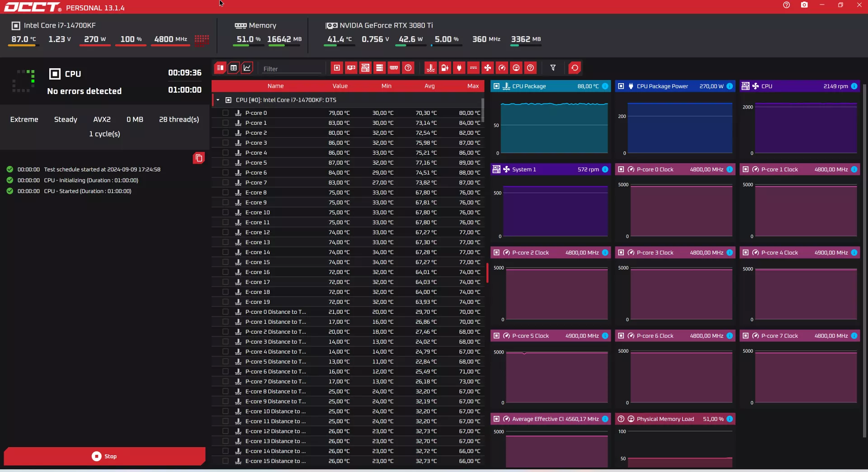The image size is (868, 472).
Task: Toggle the current readings filter icon
Action: coord(473,68)
